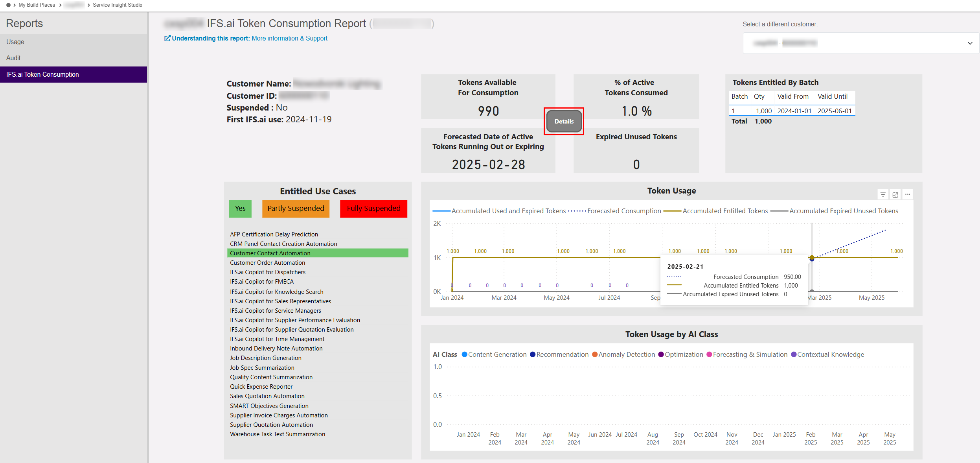Click the 990 tokens available value
Viewport: 980px width, 463px height.
click(488, 111)
